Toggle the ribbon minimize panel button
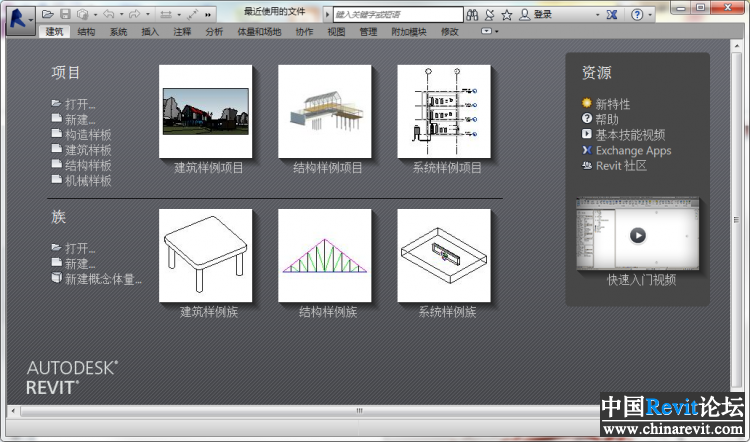 [x=486, y=31]
